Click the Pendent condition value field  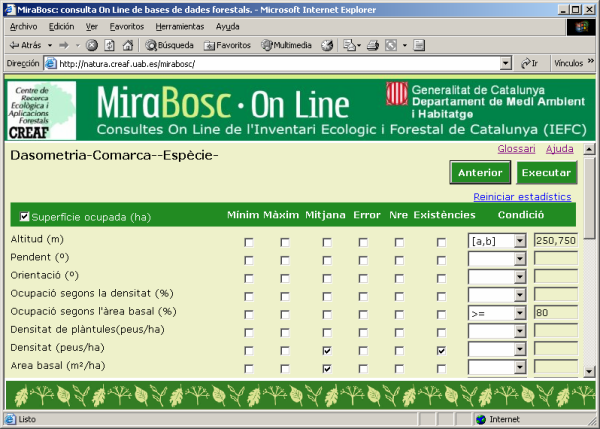(x=556, y=258)
